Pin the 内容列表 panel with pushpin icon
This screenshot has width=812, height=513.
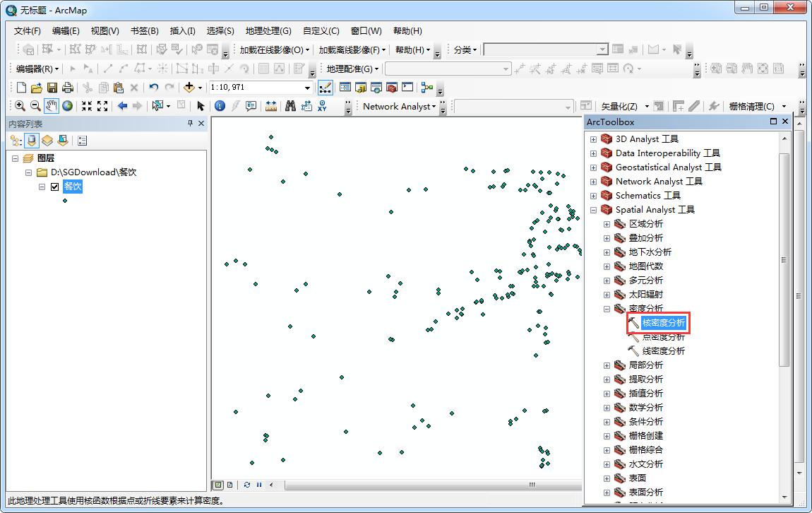pos(189,122)
